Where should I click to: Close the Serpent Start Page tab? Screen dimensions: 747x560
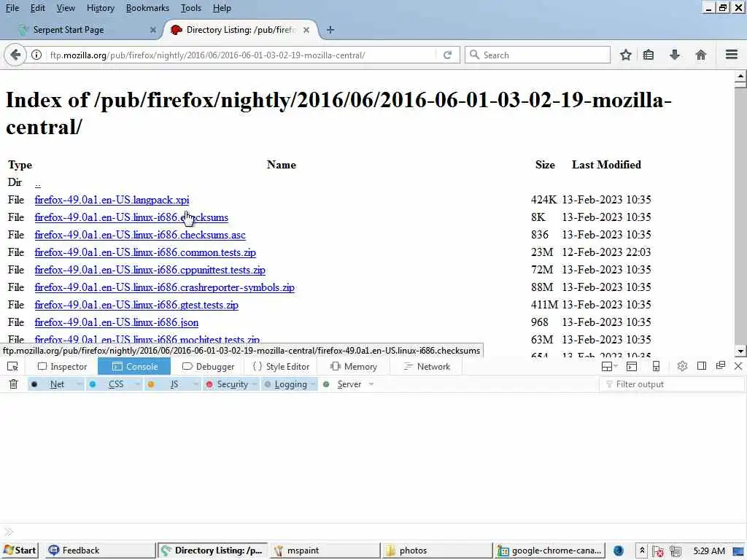tap(152, 29)
